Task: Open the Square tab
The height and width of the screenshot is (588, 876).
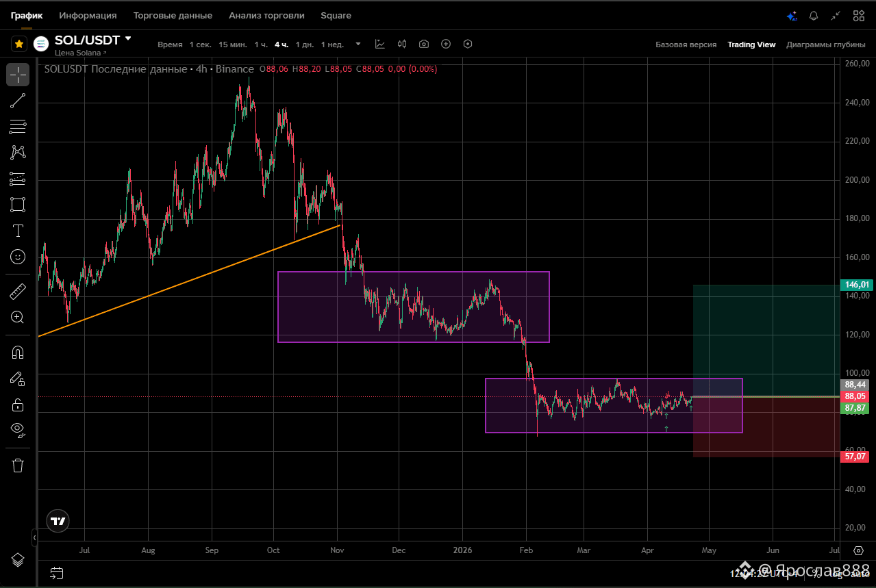Action: (x=336, y=15)
